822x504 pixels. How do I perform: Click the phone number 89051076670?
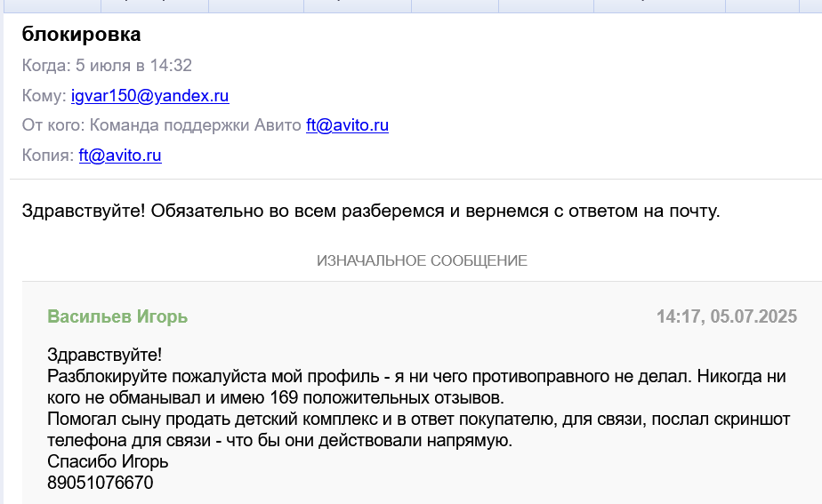[101, 483]
